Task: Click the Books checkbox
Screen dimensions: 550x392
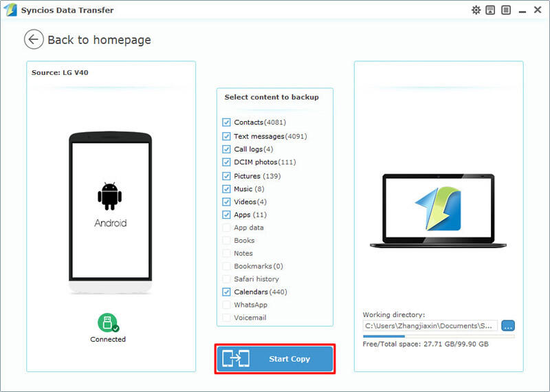Action: coord(226,241)
